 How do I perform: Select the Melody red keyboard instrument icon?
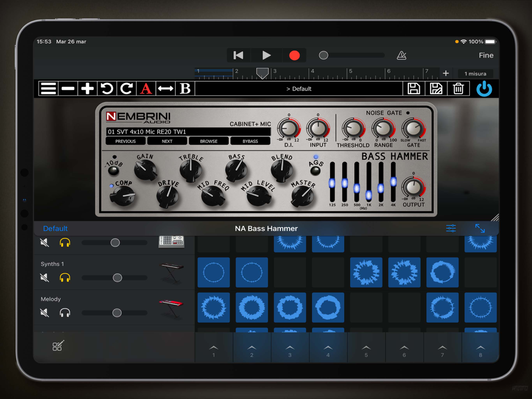click(x=171, y=307)
